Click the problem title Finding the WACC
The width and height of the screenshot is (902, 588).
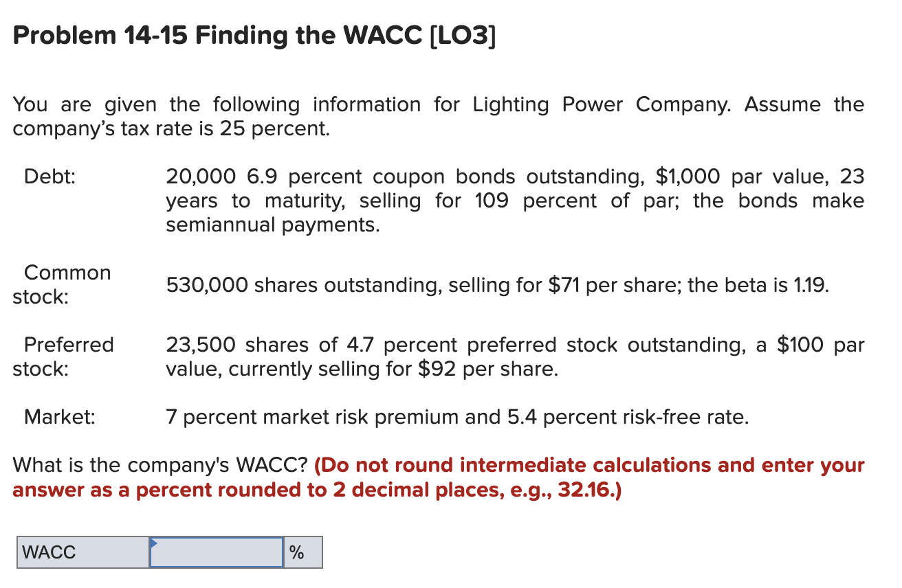pos(296,34)
